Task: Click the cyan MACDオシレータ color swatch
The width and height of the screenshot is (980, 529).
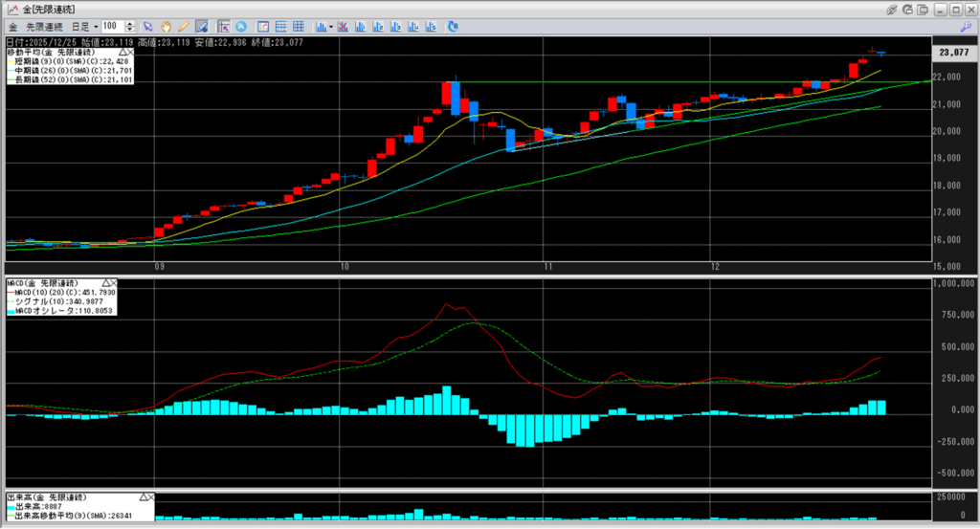Action: click(x=11, y=311)
